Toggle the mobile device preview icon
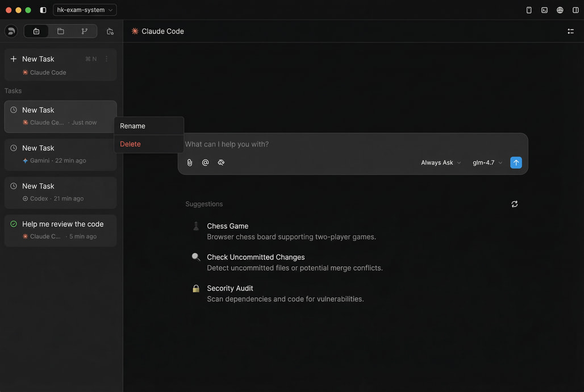 (529, 10)
